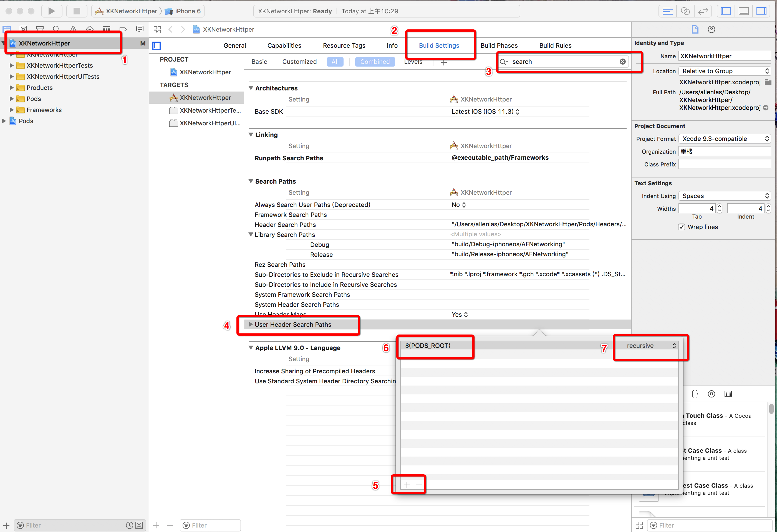
Task: Select the Customized filter
Action: [299, 62]
